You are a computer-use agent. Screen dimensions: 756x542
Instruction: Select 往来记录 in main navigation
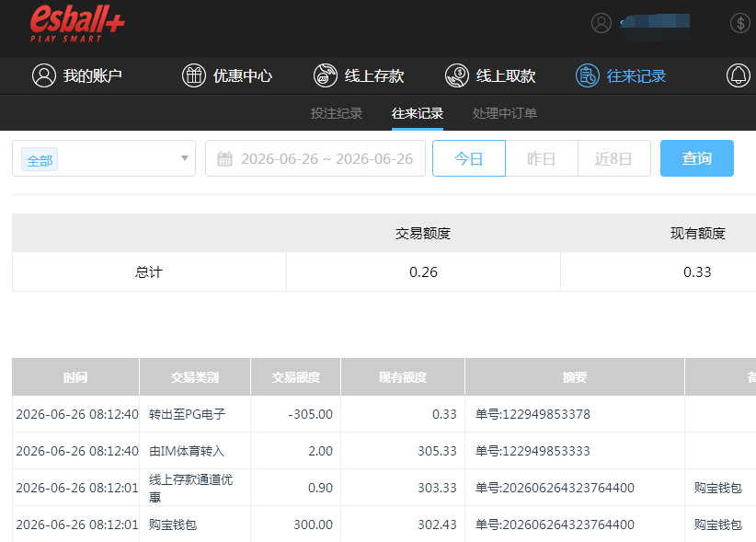621,75
